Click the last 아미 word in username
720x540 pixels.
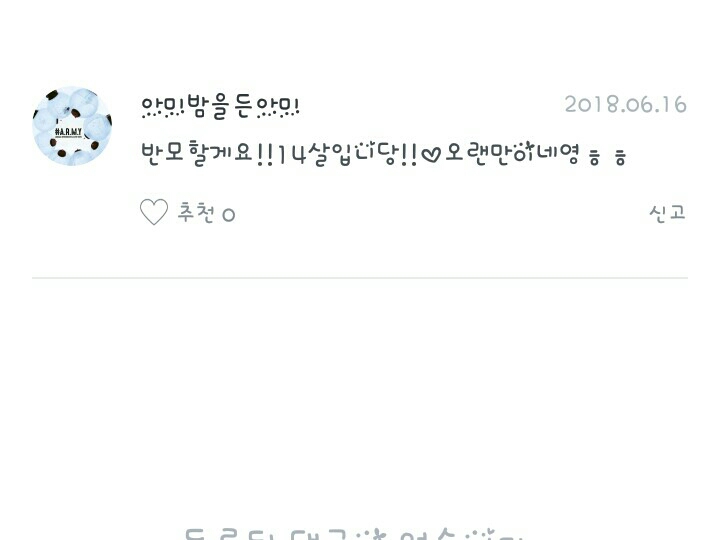(277, 107)
